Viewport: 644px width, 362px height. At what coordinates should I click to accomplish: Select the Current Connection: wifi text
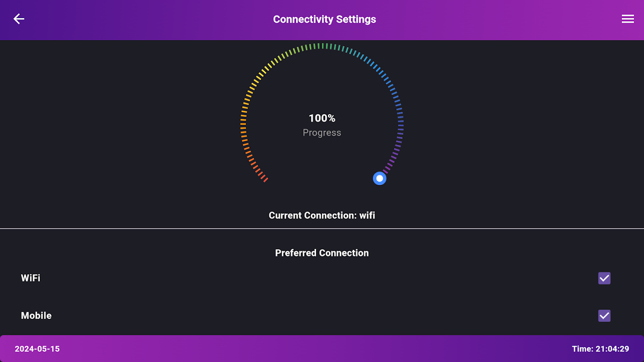coord(322,215)
